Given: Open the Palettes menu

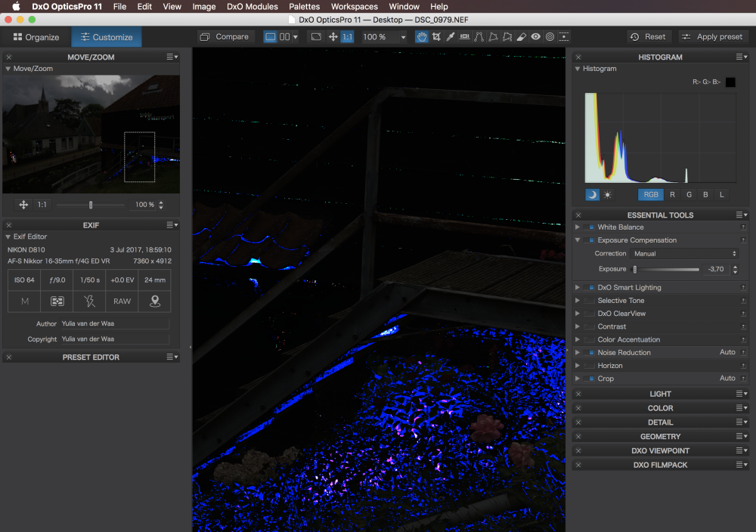Looking at the screenshot, I should click(304, 6).
